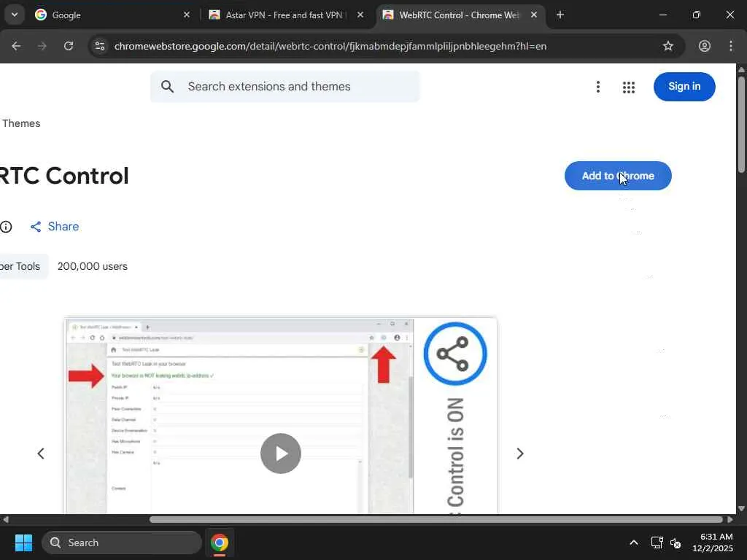Open the Share link
The height and width of the screenshot is (560, 747).
point(55,226)
